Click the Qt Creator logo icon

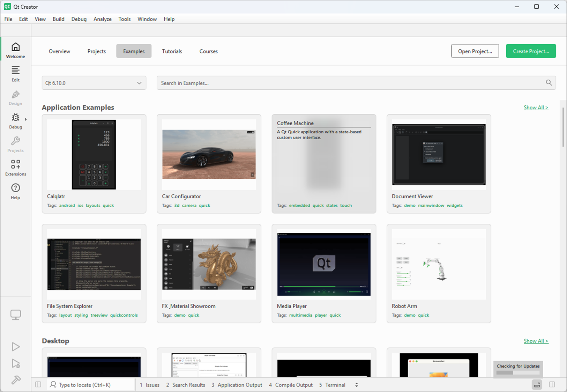pos(7,7)
